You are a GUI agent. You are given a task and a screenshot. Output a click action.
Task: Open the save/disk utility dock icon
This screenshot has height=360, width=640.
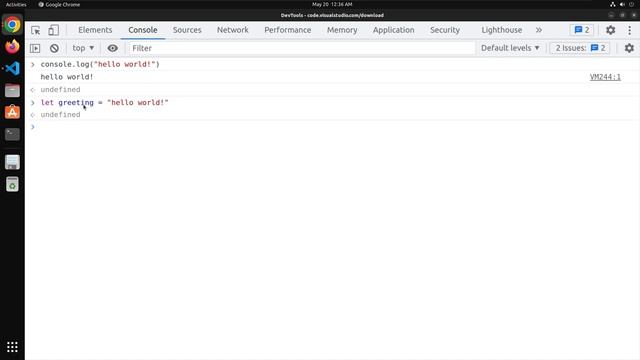click(x=12, y=162)
